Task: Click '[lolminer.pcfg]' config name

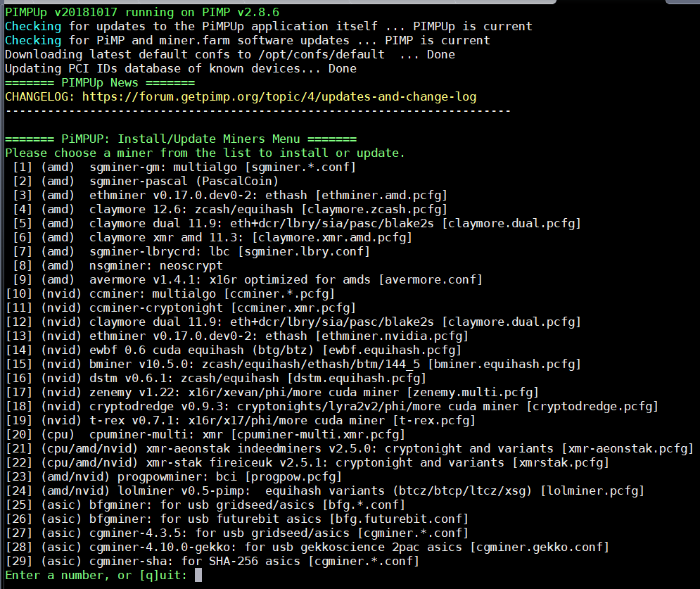Action: (x=592, y=490)
